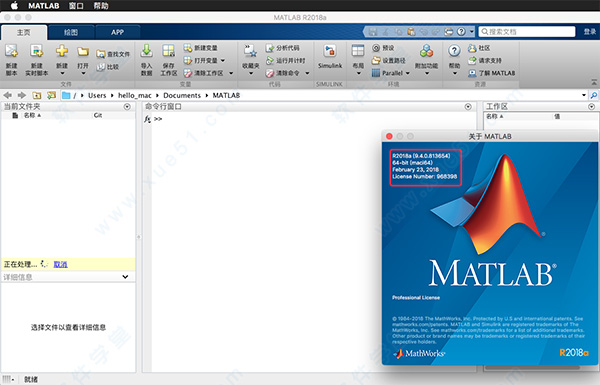Click the search-folder magnifier in address bar

coord(593,95)
